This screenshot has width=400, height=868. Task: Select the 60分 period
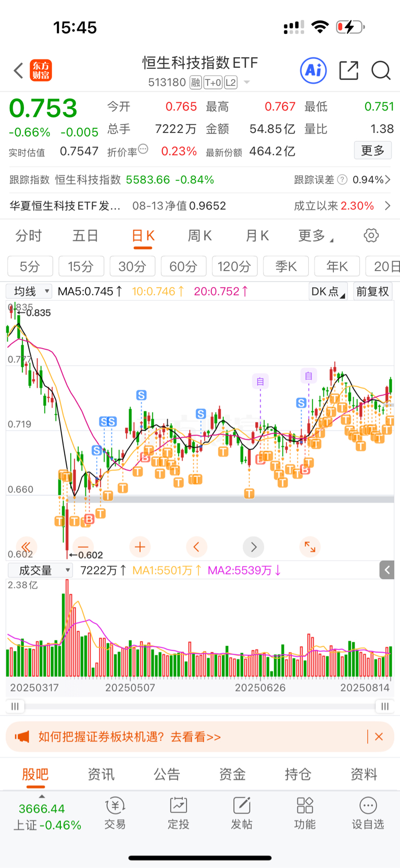coord(183,266)
